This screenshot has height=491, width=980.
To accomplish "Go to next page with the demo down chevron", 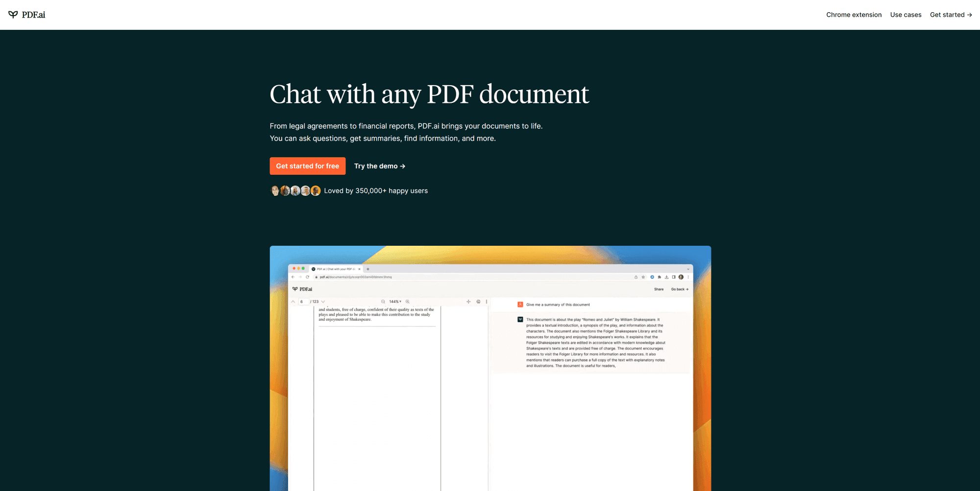I will coord(323,302).
